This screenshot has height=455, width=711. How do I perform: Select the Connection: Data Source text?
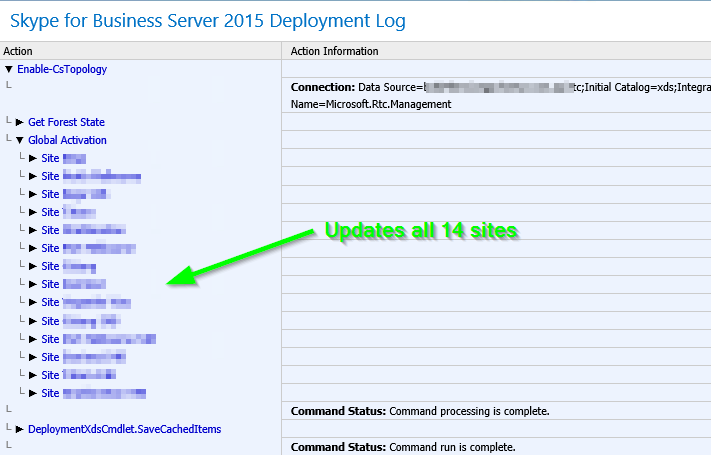tap(501, 87)
